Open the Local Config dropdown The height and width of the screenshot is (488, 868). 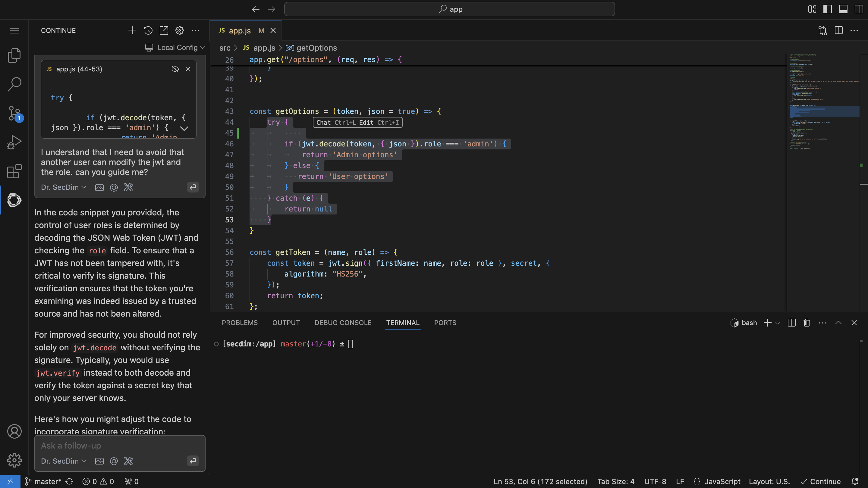[175, 48]
